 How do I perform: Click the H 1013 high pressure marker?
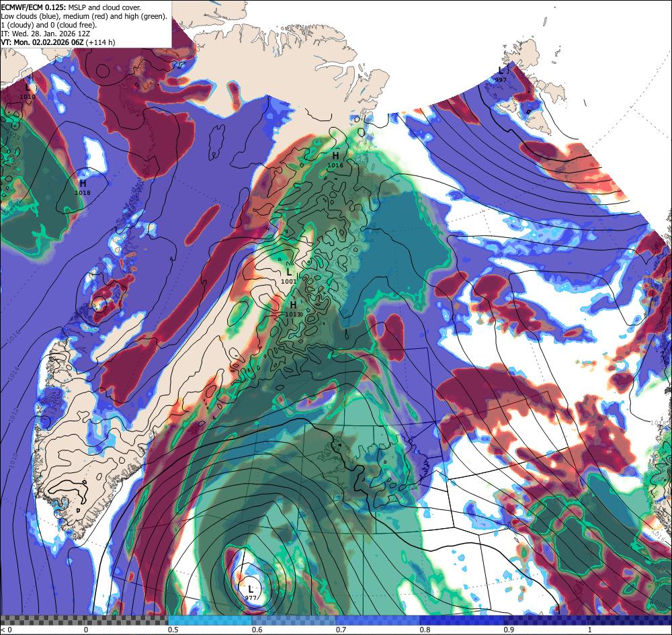[x=293, y=308]
